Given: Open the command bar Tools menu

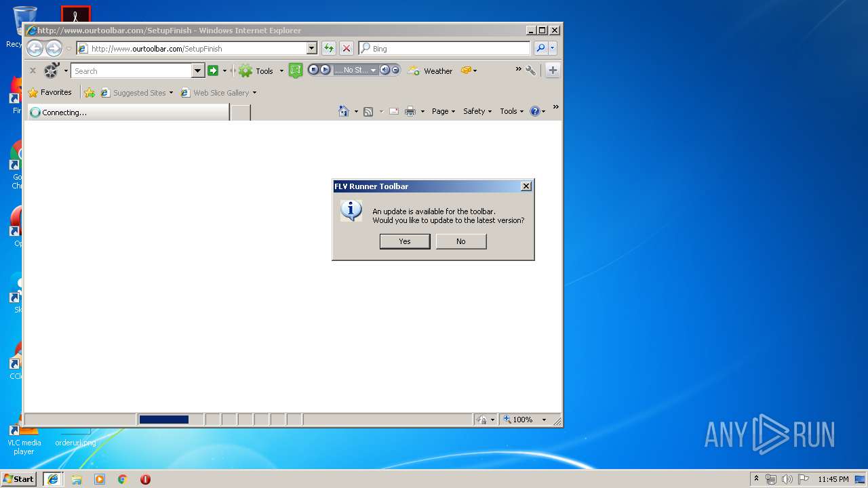Looking at the screenshot, I should [512, 112].
